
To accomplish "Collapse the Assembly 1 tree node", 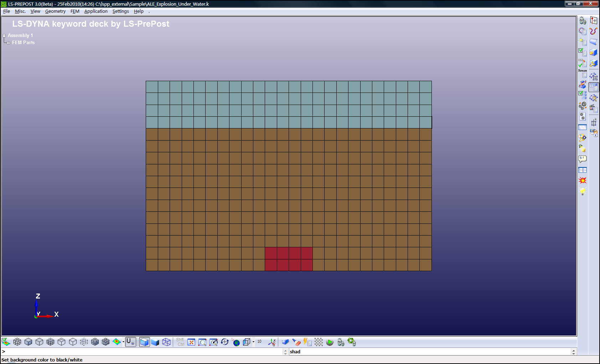I will 4,35.
